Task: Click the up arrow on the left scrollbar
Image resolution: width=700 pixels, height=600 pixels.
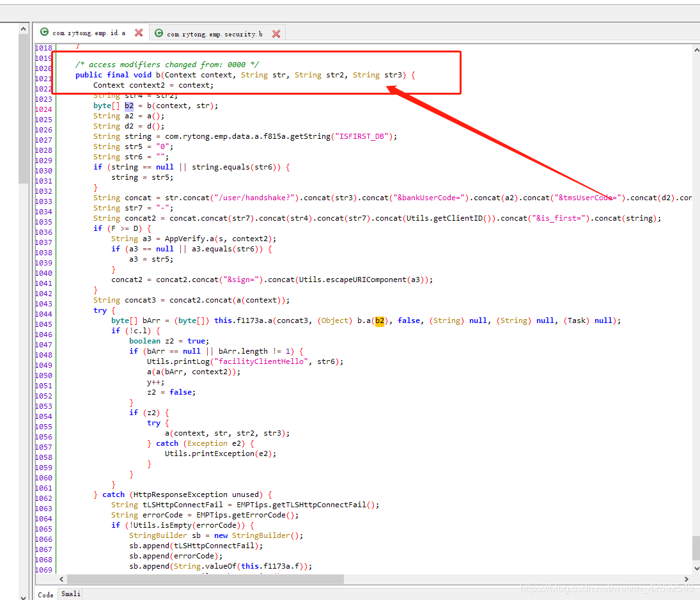Action: (23, 28)
